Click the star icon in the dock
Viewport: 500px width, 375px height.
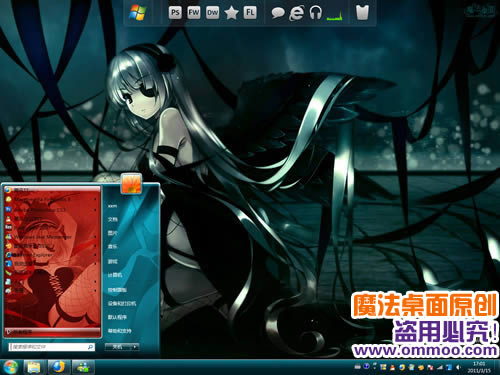pyautogui.click(x=231, y=13)
